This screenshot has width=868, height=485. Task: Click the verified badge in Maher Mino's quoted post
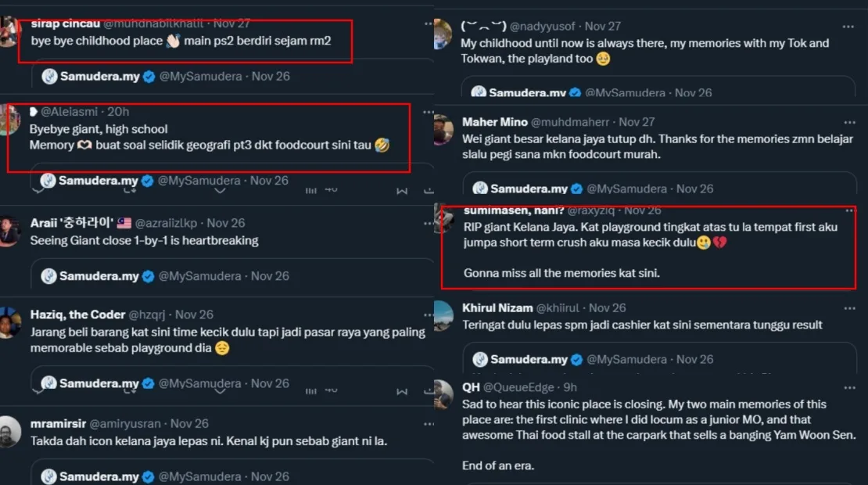click(x=577, y=189)
